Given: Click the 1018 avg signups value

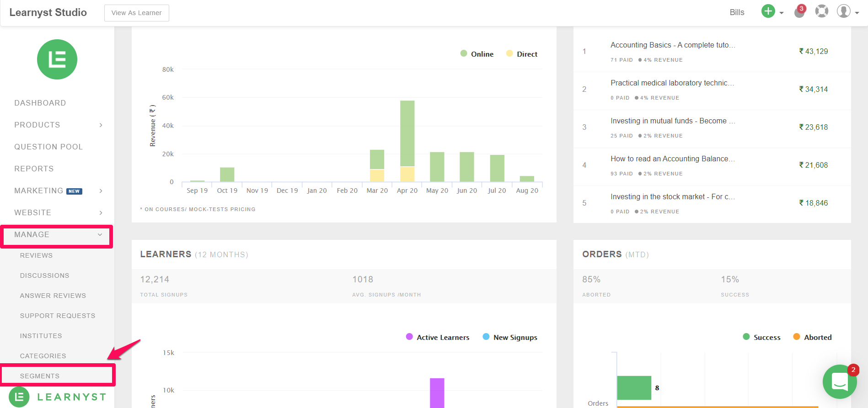Looking at the screenshot, I should (363, 279).
